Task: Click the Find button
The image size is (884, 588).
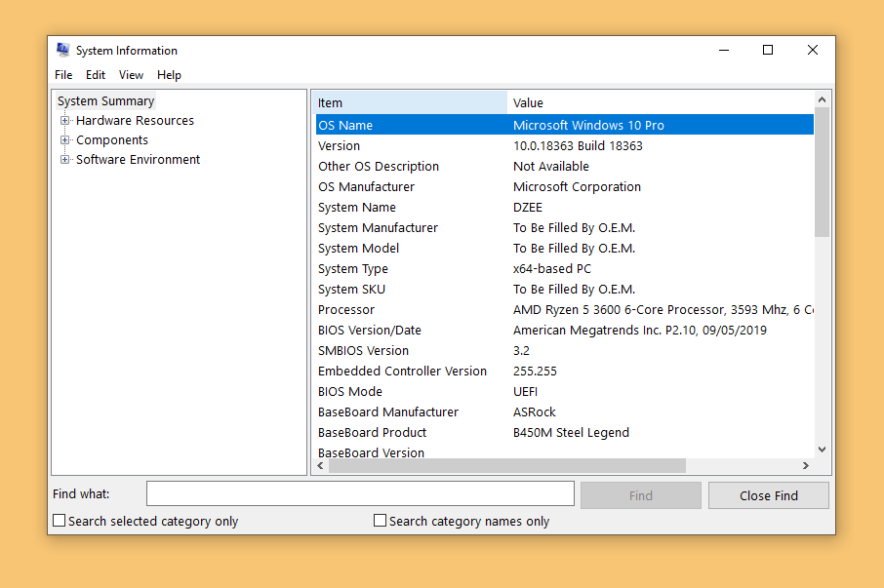Action: (641, 495)
